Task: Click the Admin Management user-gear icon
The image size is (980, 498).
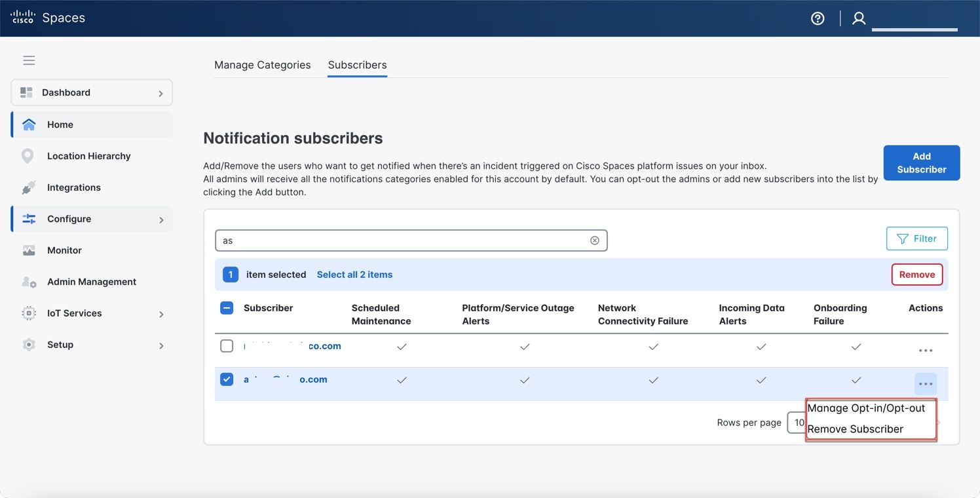Action: (29, 282)
